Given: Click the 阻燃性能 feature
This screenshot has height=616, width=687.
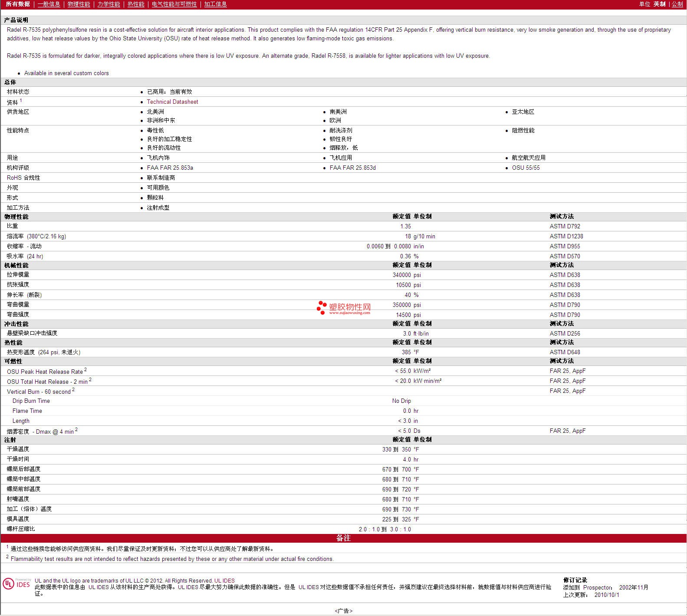Looking at the screenshot, I should (x=523, y=131).
